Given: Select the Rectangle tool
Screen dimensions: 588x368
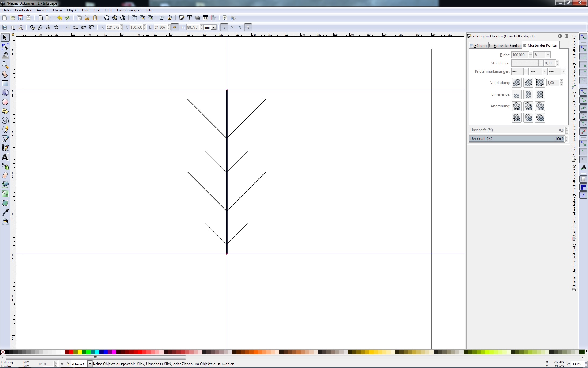Looking at the screenshot, I should pos(5,83).
